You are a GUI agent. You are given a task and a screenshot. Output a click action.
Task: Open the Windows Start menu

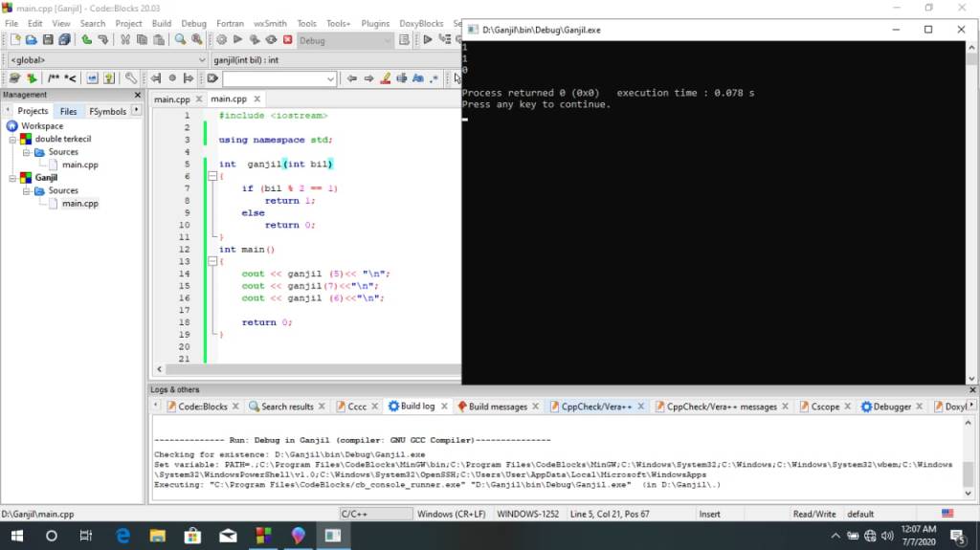pos(17,536)
